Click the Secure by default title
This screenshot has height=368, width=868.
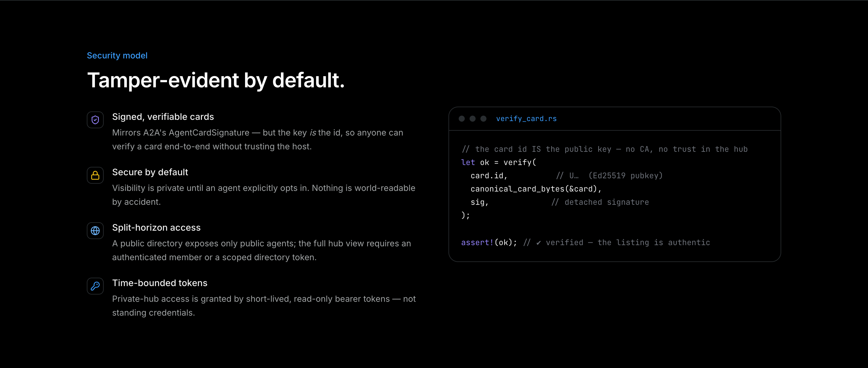150,172
